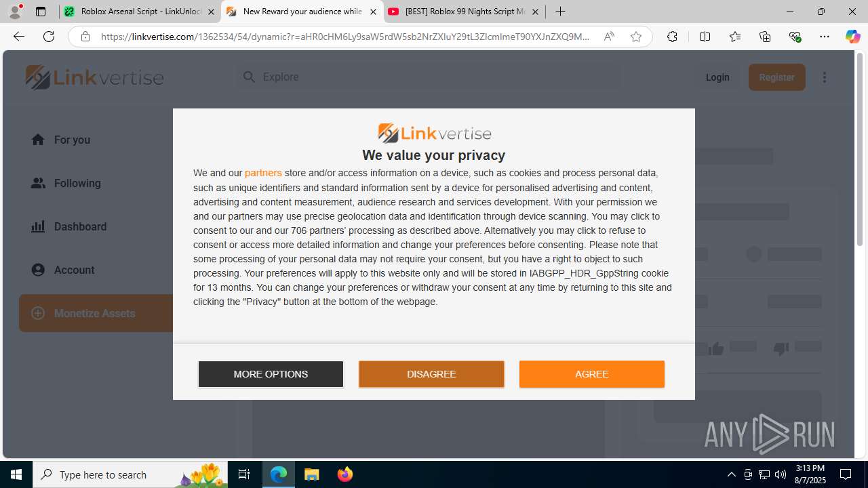Open the Extensions puzzle icon
Viewport: 868px width, 488px height.
672,37
